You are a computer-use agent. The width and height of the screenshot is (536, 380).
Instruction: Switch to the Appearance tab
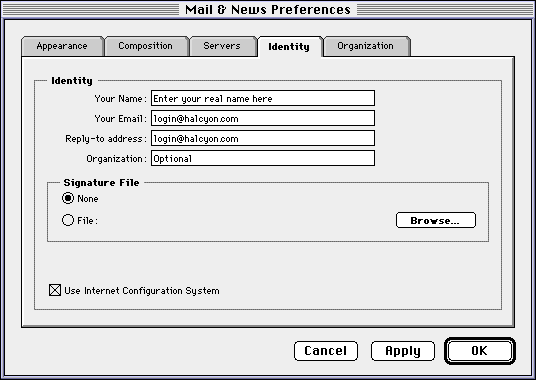[x=63, y=46]
